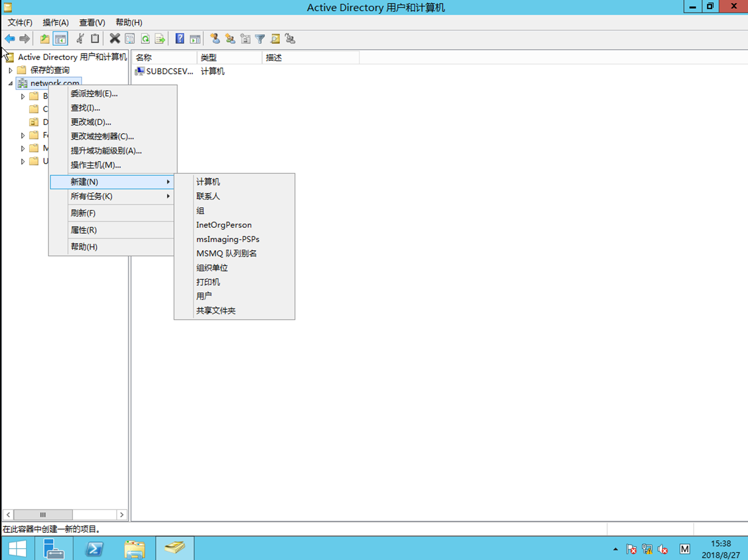Open the 操作(A) menu
This screenshot has height=560, width=748.
[55, 22]
